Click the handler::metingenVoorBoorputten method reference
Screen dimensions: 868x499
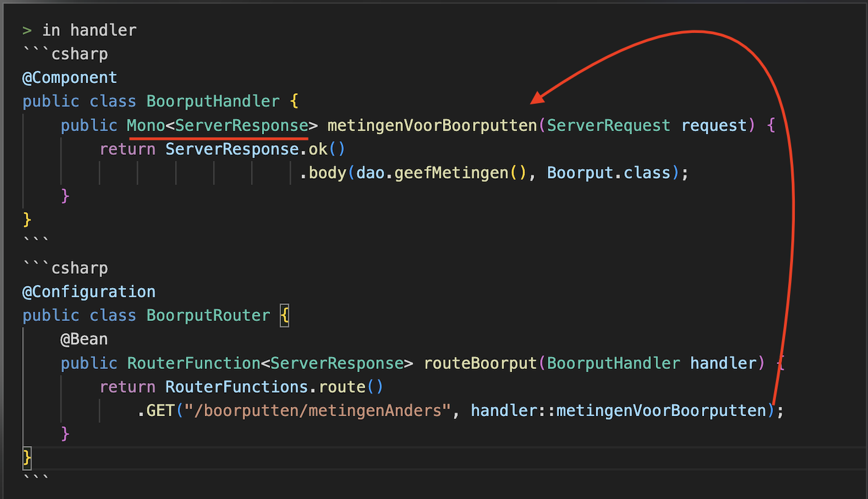click(618, 411)
